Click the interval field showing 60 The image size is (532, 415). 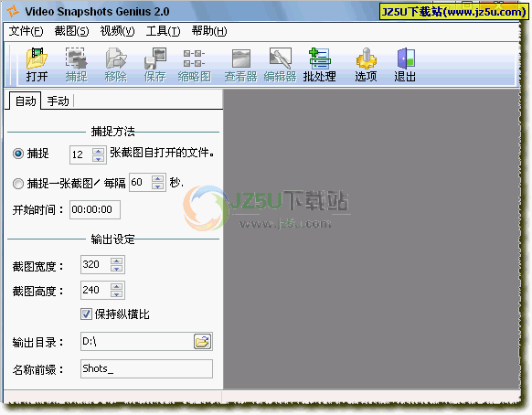click(x=141, y=183)
